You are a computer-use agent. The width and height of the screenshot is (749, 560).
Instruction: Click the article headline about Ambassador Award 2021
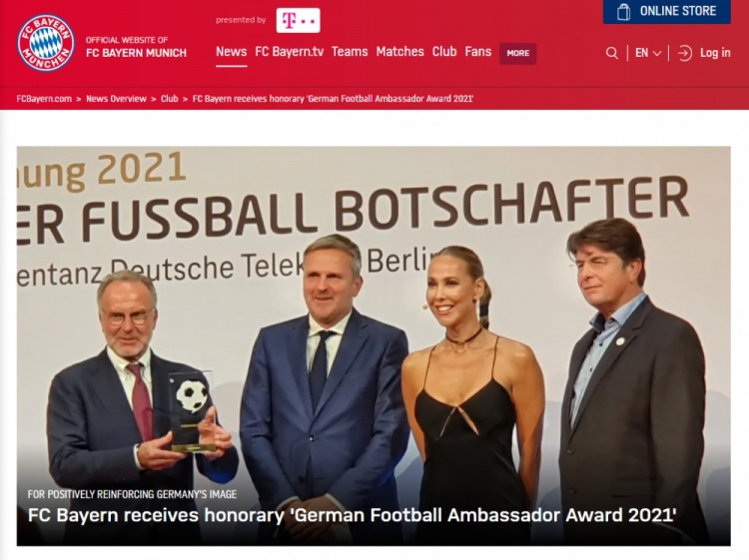pyautogui.click(x=353, y=515)
